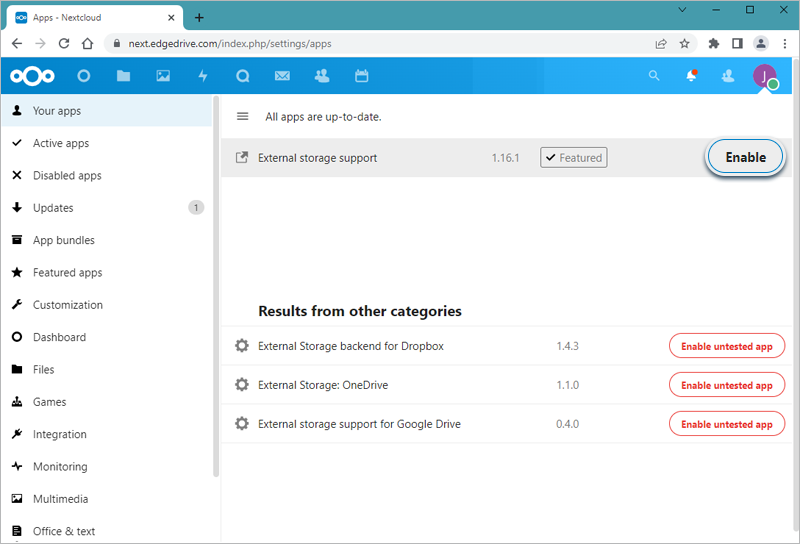The height and width of the screenshot is (544, 800).
Task: Open the Games category
Action: (x=107, y=402)
